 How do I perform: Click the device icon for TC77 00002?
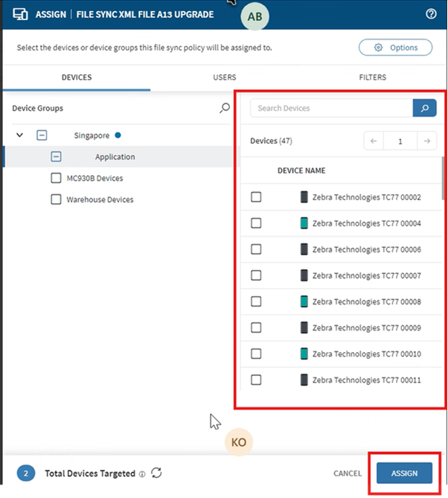coord(304,197)
